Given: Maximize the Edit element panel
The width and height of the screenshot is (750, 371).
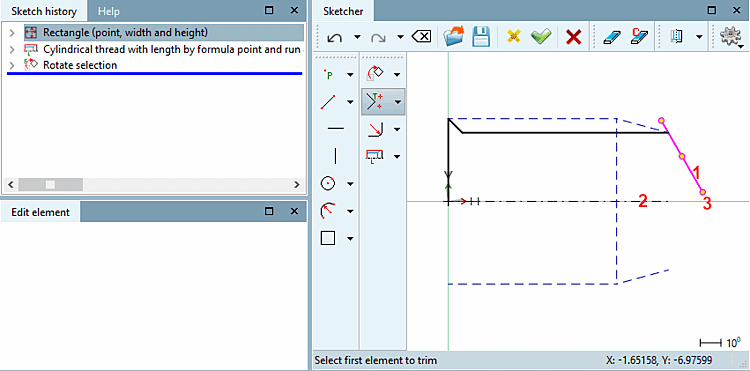Looking at the screenshot, I should point(269,211).
